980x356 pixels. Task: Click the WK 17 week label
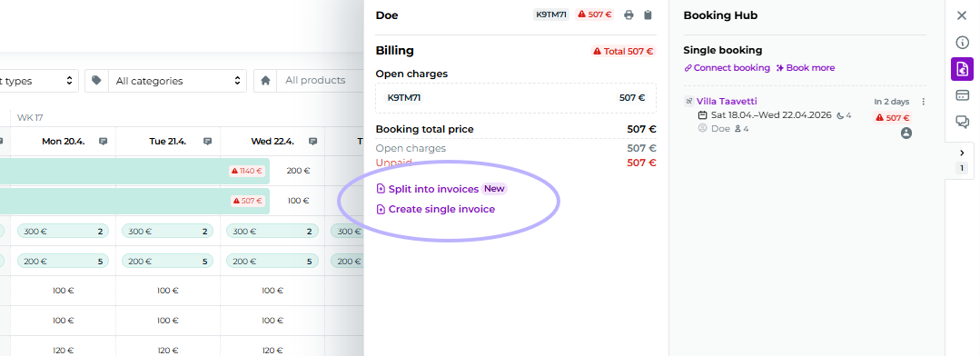click(x=30, y=117)
